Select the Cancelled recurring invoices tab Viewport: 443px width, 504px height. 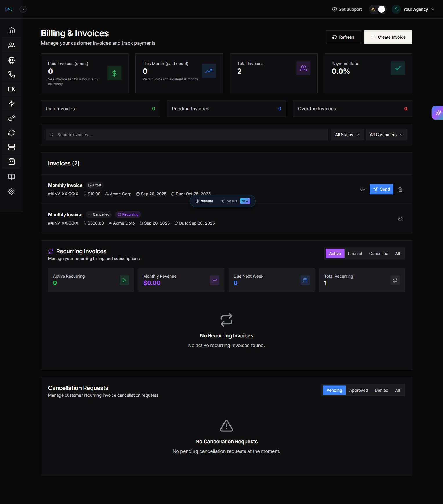(x=379, y=254)
